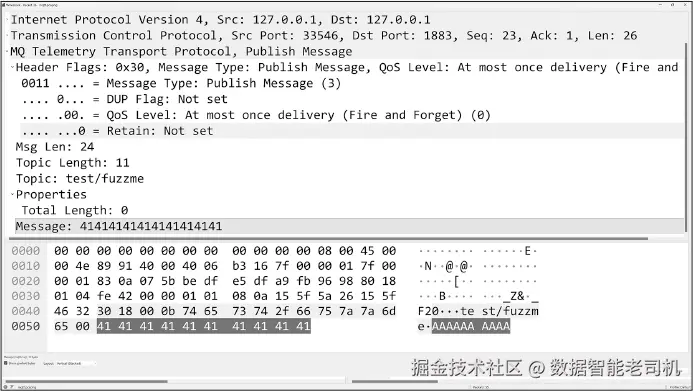The height and width of the screenshot is (391, 693).
Task: Select the Topic Length: 11 field
Action: 350,163
